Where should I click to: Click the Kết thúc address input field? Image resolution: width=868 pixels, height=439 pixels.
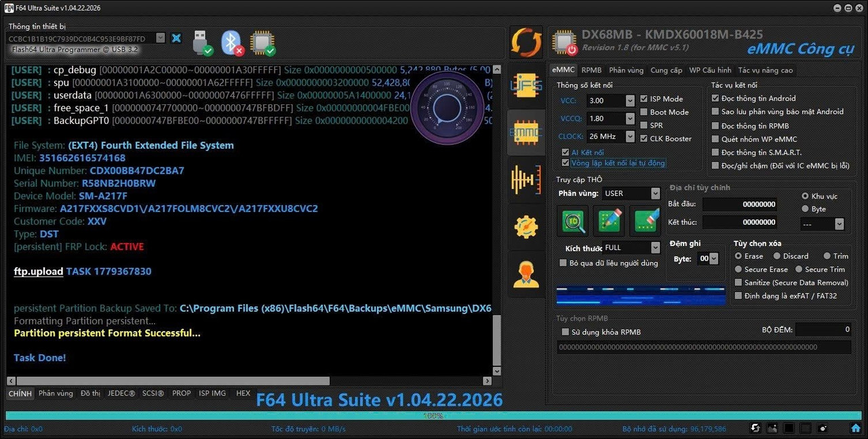pyautogui.click(x=739, y=222)
